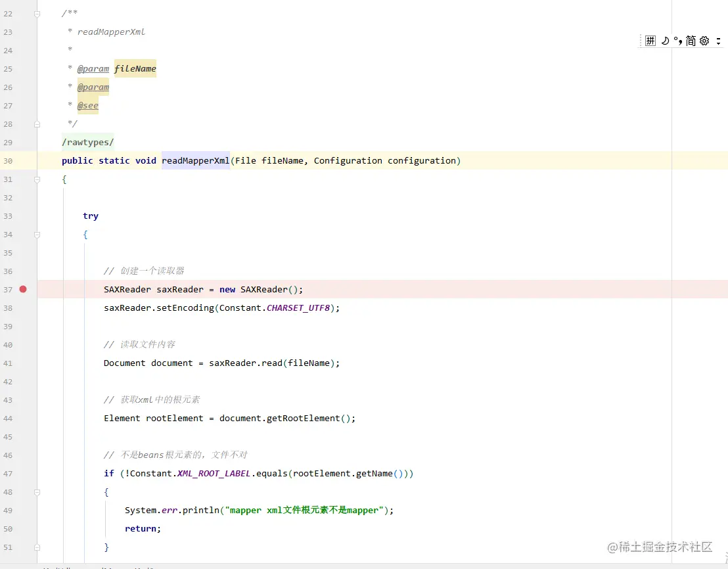Click line number 41 in the gutter

[8, 363]
